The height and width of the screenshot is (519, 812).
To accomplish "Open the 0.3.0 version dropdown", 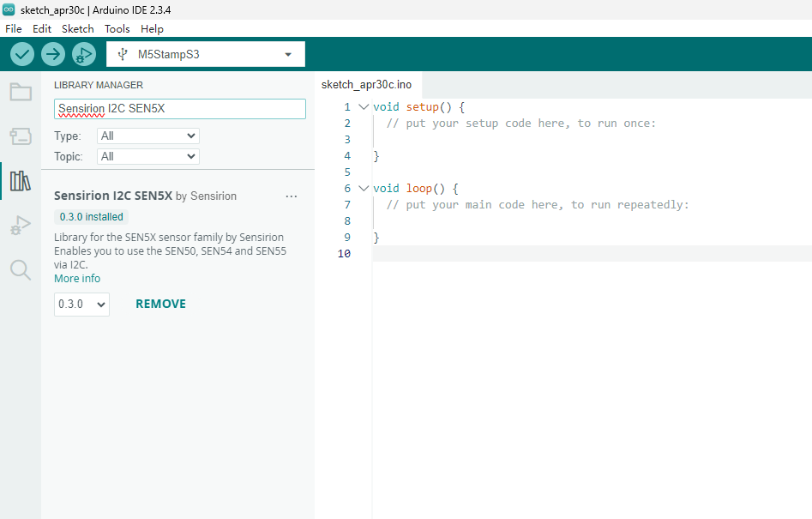I will [81, 304].
